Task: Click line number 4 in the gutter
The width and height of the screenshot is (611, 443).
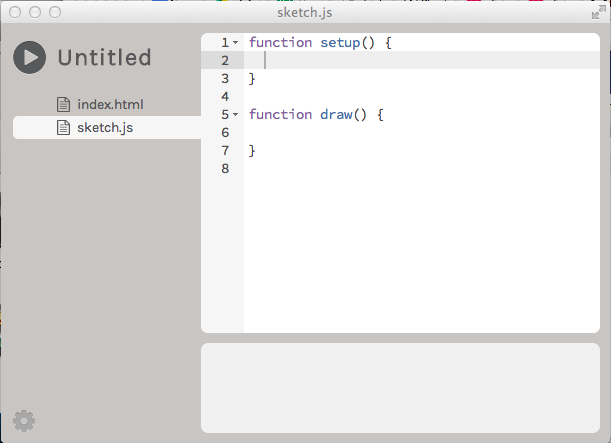Action: 225,97
